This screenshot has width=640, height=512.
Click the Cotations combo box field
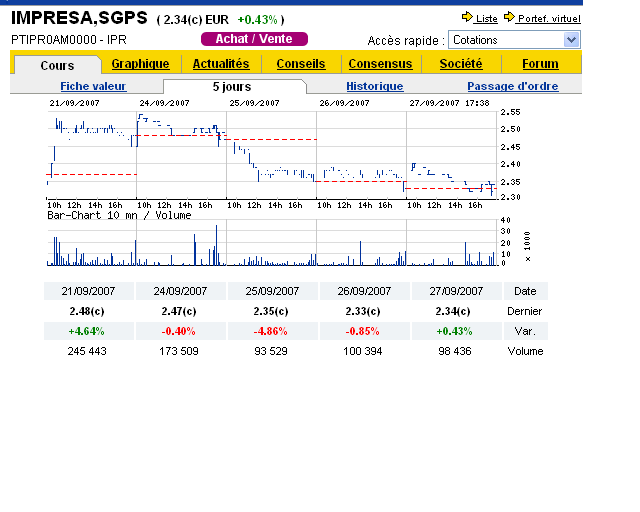click(x=514, y=40)
